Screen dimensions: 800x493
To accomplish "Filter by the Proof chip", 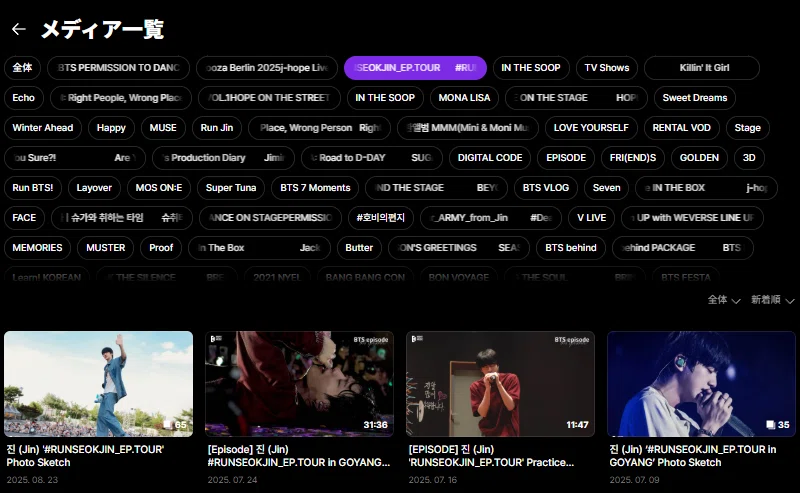I will click(x=161, y=249).
